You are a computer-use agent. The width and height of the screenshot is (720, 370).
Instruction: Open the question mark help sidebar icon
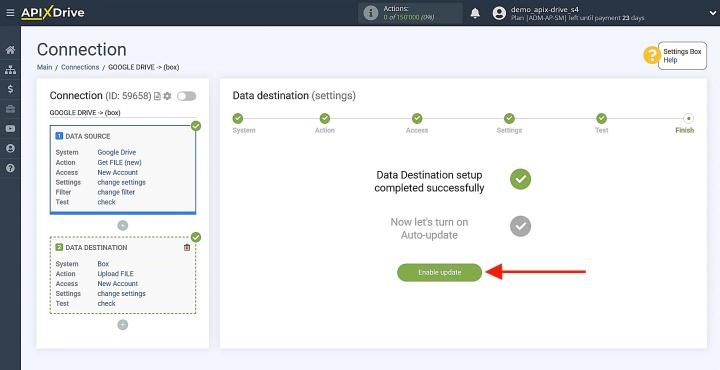(10, 168)
